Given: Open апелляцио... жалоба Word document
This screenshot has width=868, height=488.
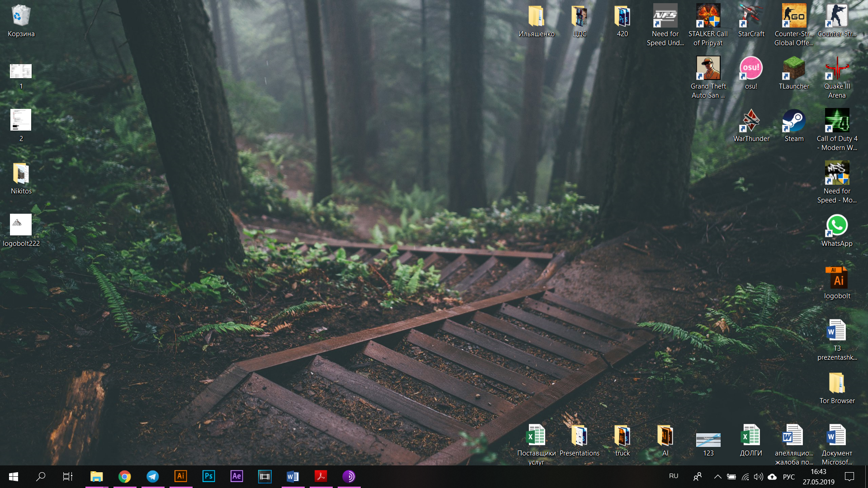Looking at the screenshot, I should 794,445.
